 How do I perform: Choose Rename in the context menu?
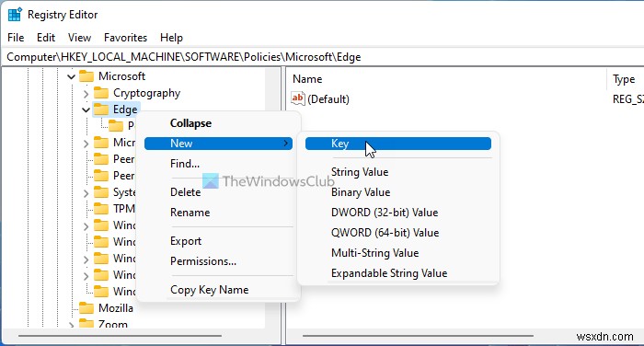[x=190, y=213]
